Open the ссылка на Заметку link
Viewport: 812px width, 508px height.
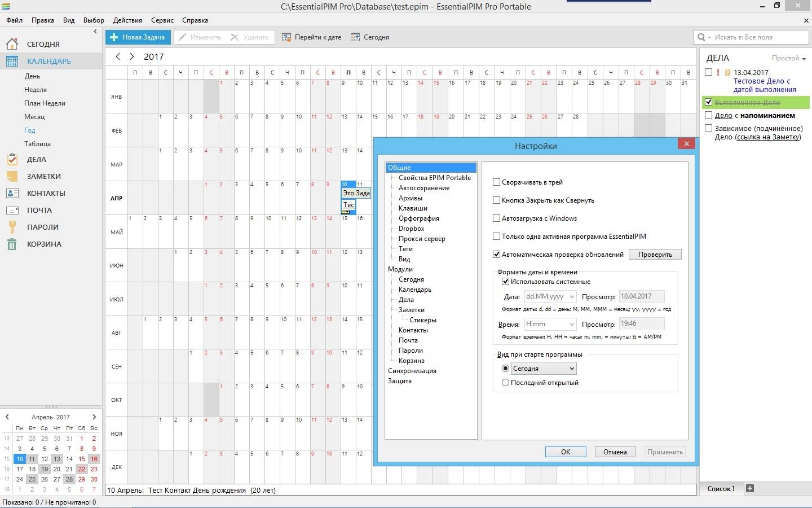tap(768, 137)
